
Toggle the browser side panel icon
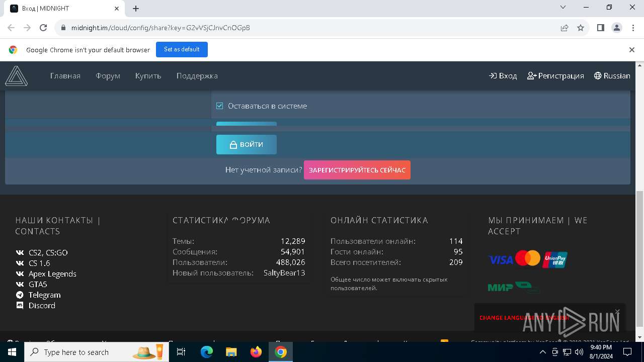click(600, 28)
